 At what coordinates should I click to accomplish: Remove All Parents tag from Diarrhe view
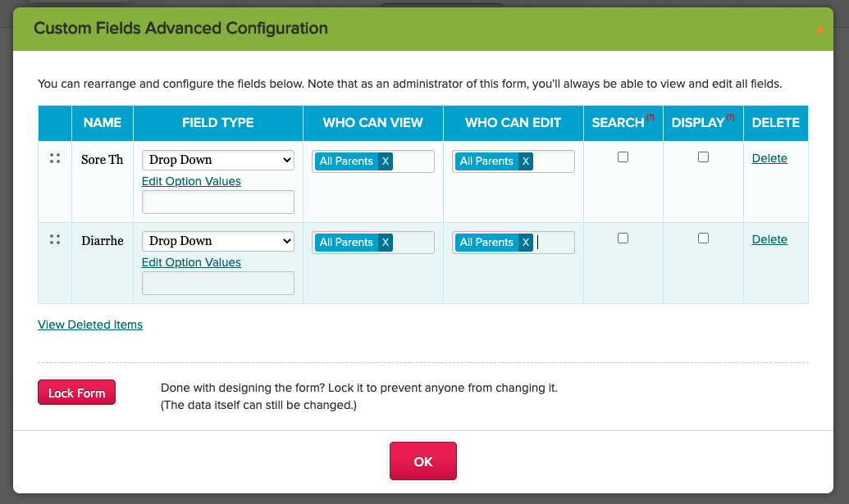pos(386,243)
